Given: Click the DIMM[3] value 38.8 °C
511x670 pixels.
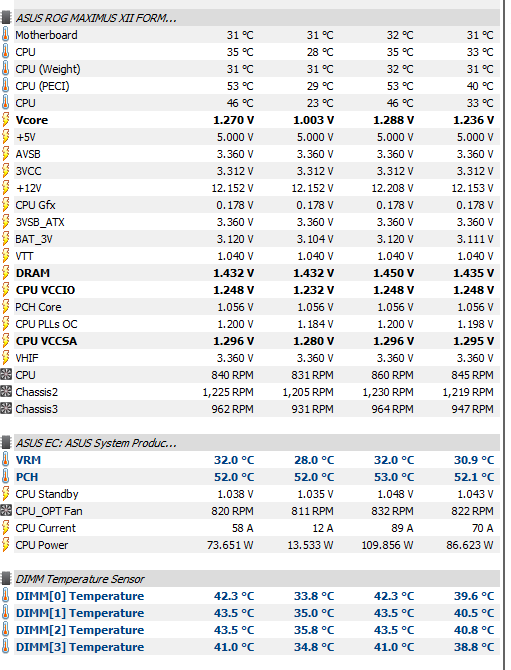Looking at the screenshot, I should 473,647.
